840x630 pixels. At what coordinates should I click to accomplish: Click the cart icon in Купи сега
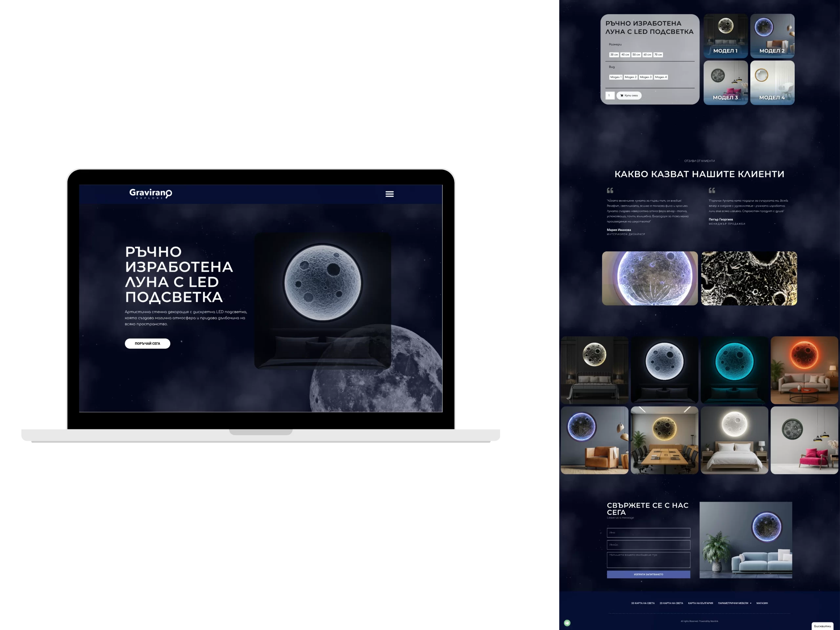[622, 96]
